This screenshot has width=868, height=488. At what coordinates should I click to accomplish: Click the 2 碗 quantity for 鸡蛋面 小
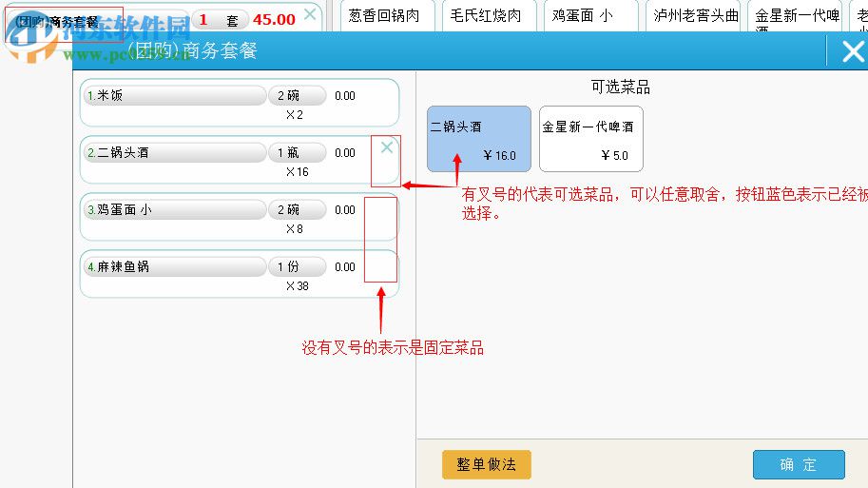[298, 209]
